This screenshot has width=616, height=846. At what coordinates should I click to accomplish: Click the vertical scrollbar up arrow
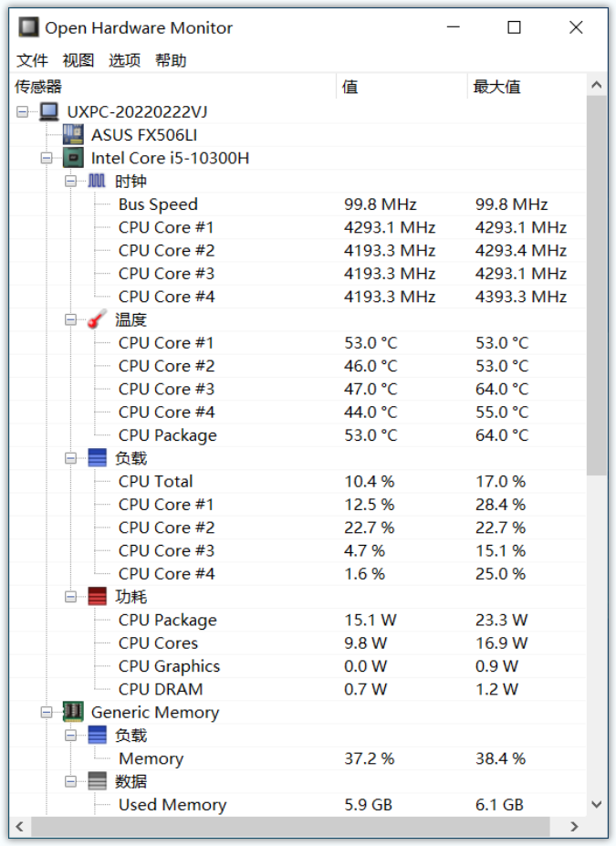tap(596, 85)
